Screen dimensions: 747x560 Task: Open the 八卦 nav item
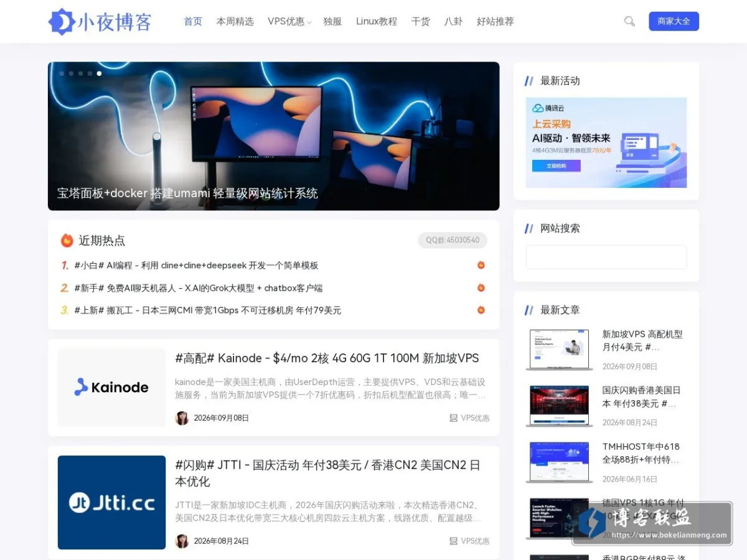(453, 21)
